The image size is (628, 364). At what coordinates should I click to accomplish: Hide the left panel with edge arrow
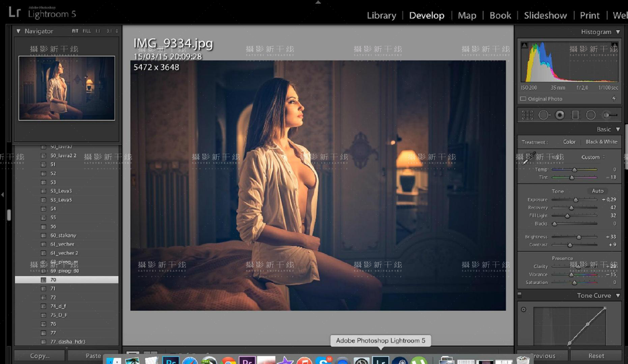point(2,194)
